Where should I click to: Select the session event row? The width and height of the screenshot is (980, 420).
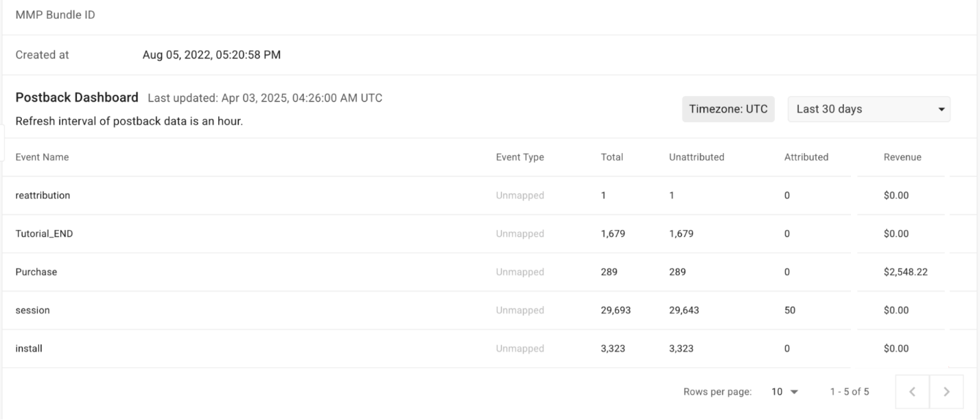click(32, 310)
